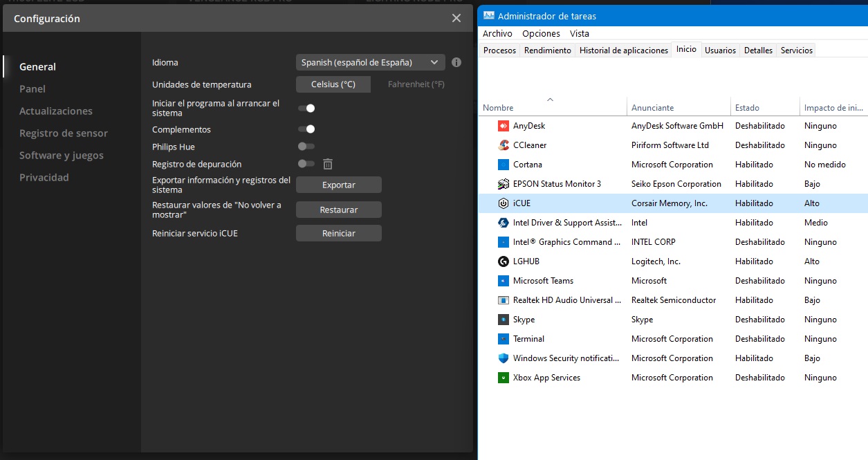Screen dimensions: 868x460
Task: Sort by Nombre column header
Action: (552, 107)
